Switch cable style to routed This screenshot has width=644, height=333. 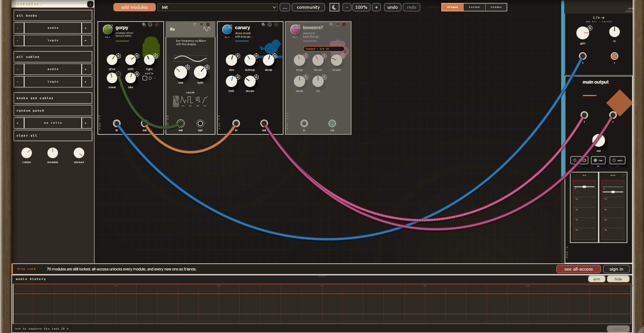click(x=474, y=7)
